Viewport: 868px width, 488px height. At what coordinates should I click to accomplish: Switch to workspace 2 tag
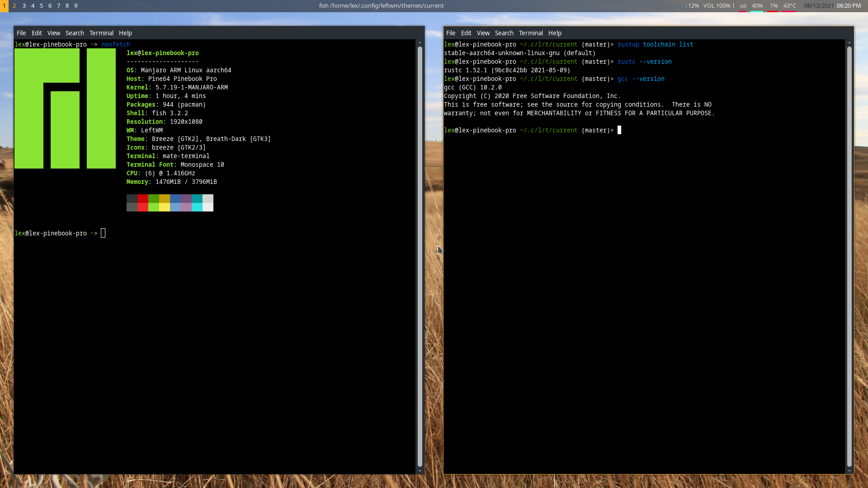[x=14, y=6]
